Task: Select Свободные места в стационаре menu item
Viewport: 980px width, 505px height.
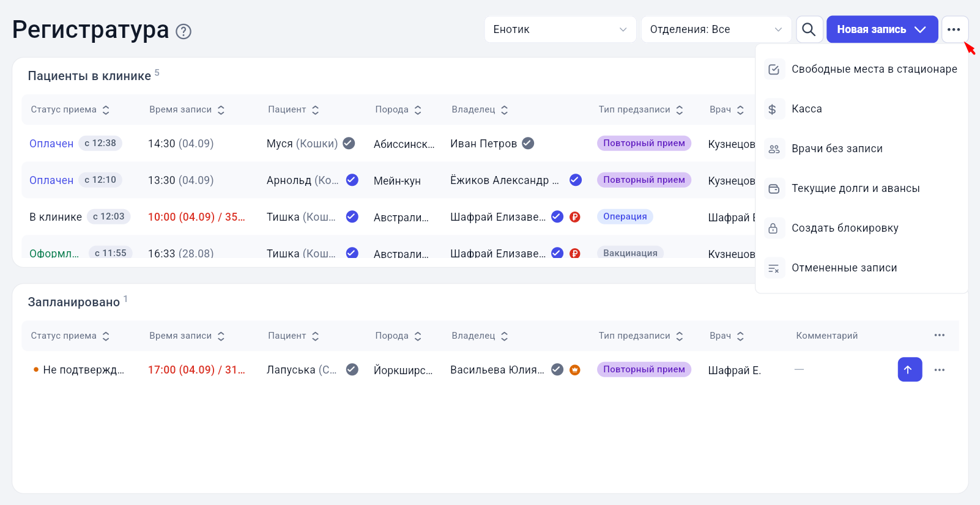Action: (x=862, y=69)
